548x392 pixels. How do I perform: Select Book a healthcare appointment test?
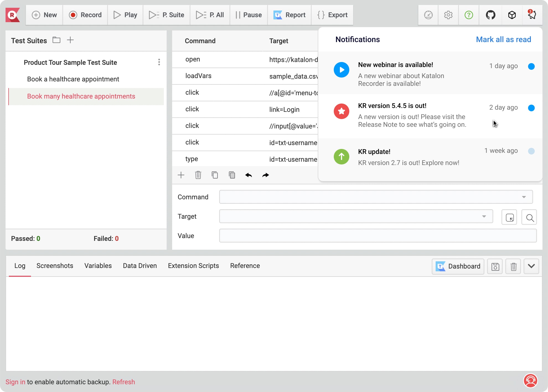(73, 79)
